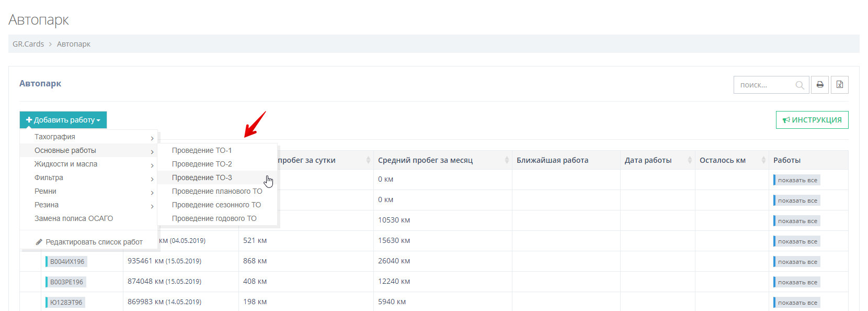Select Проведение ТО-3 menu item
868x311 pixels.
click(202, 177)
